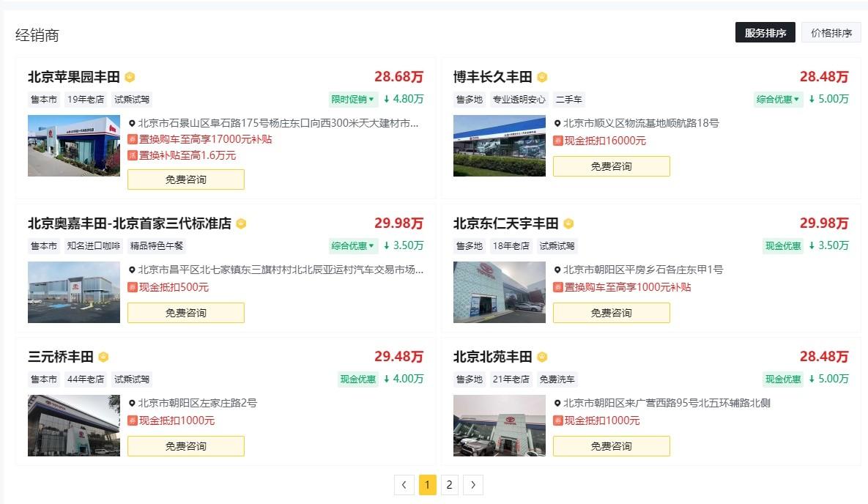Go to page 2 of dealers
The image size is (868, 504).
[450, 484]
